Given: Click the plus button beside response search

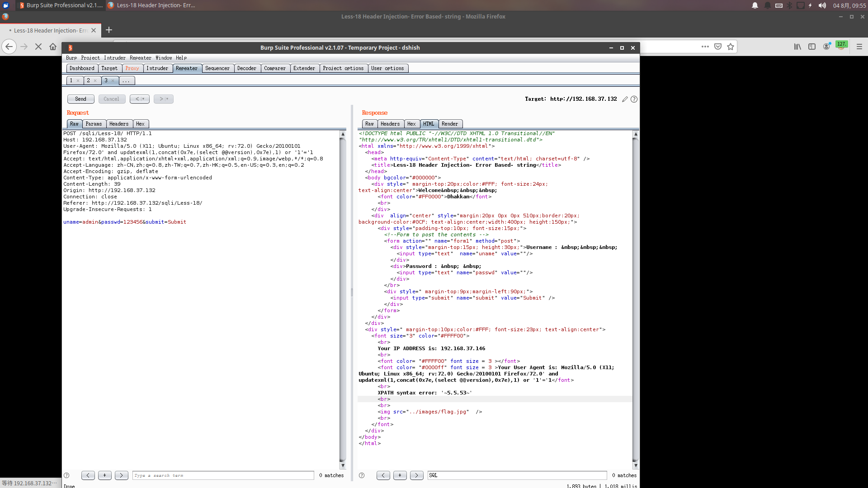Looking at the screenshot, I should click(400, 475).
